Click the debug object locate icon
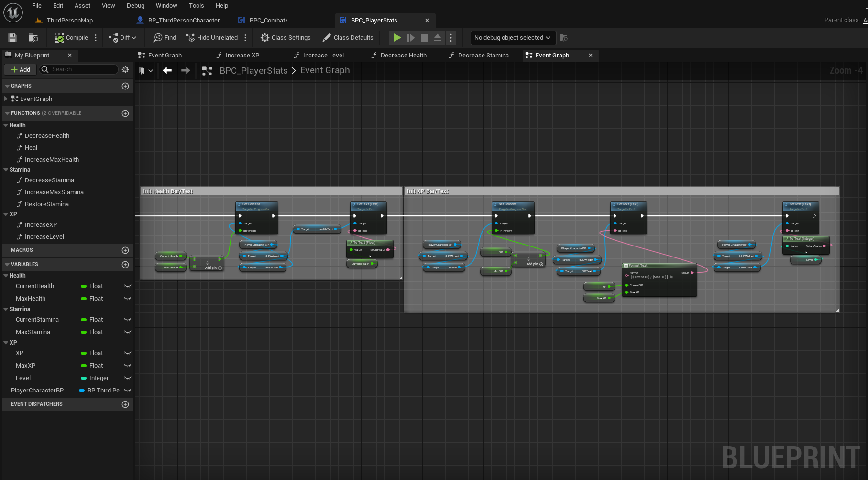The image size is (868, 480). (x=564, y=38)
